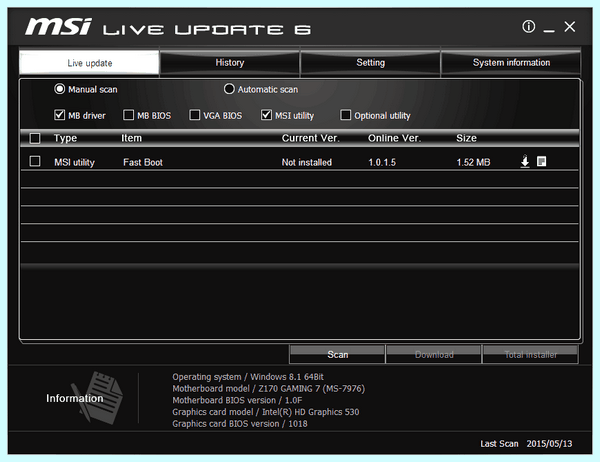Click the MSI utility type cell
600x462 pixels.
tap(74, 162)
